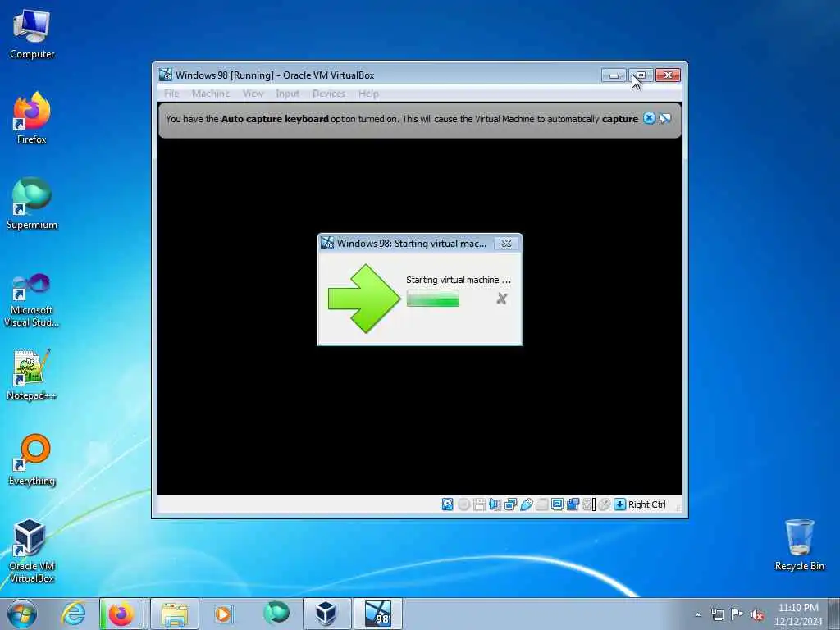This screenshot has width=840, height=630.
Task: Switch to VirtualBox Manager in the taskbar
Action: (326, 614)
